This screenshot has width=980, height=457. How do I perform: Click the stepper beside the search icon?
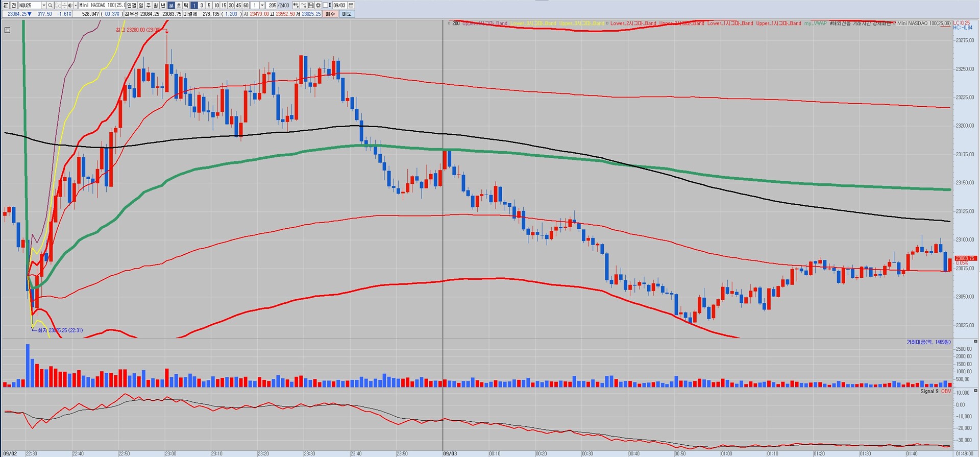(64, 5)
